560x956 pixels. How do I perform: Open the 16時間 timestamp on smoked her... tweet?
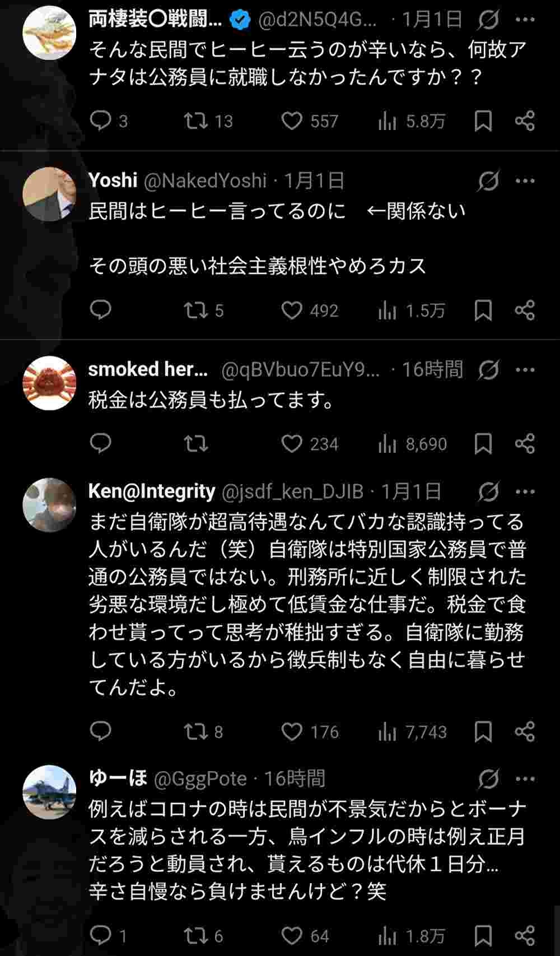click(432, 369)
